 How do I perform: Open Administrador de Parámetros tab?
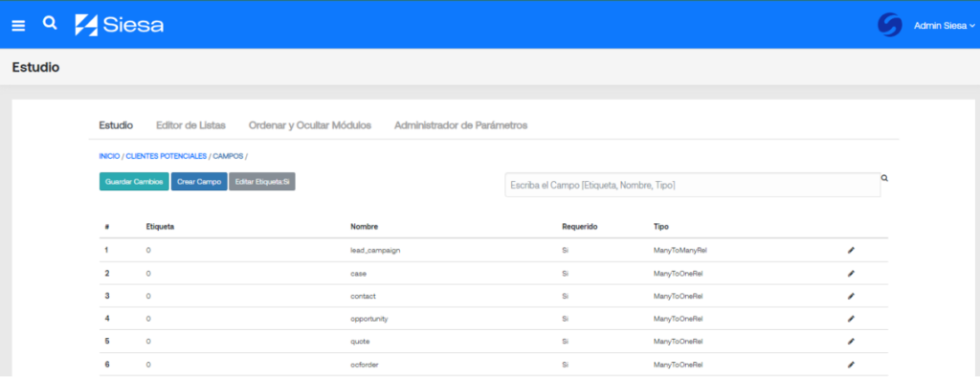[x=460, y=125]
